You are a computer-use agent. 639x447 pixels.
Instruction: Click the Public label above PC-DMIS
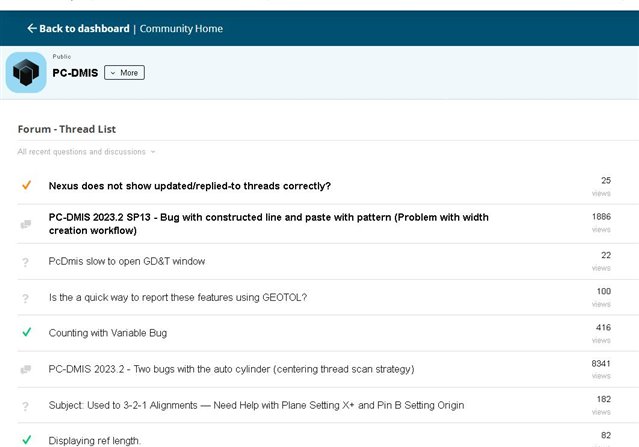pyautogui.click(x=62, y=57)
